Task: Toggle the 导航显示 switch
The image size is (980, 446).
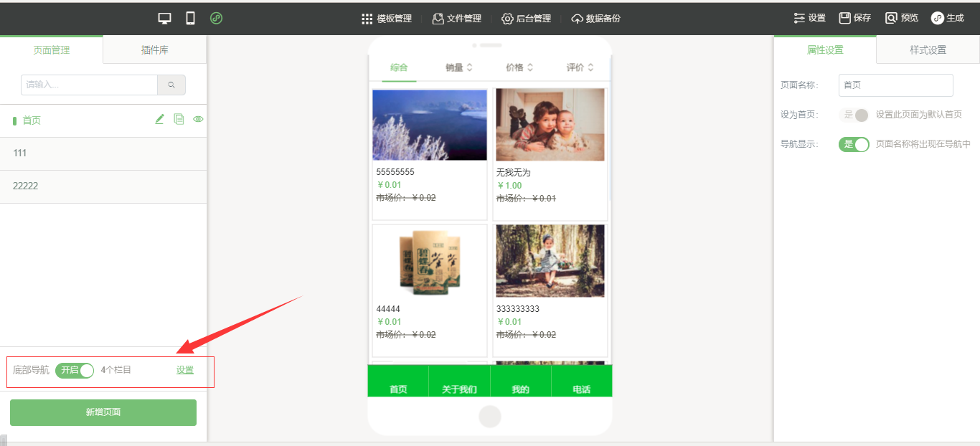Action: pyautogui.click(x=854, y=144)
